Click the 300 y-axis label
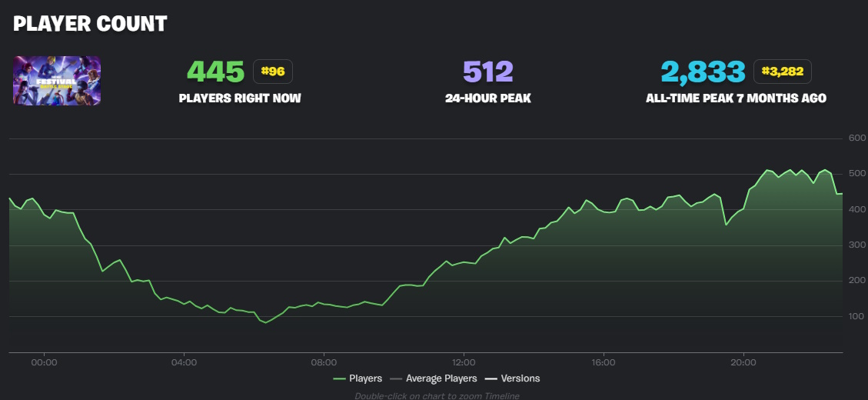Viewport: 868px width, 400px height. click(x=857, y=245)
